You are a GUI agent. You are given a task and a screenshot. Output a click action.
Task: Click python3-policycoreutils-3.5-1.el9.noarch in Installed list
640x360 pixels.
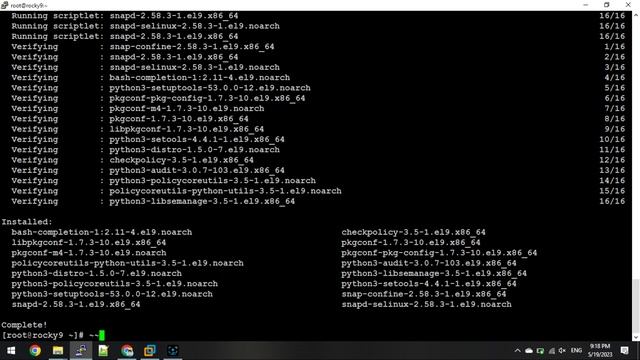coord(115,284)
